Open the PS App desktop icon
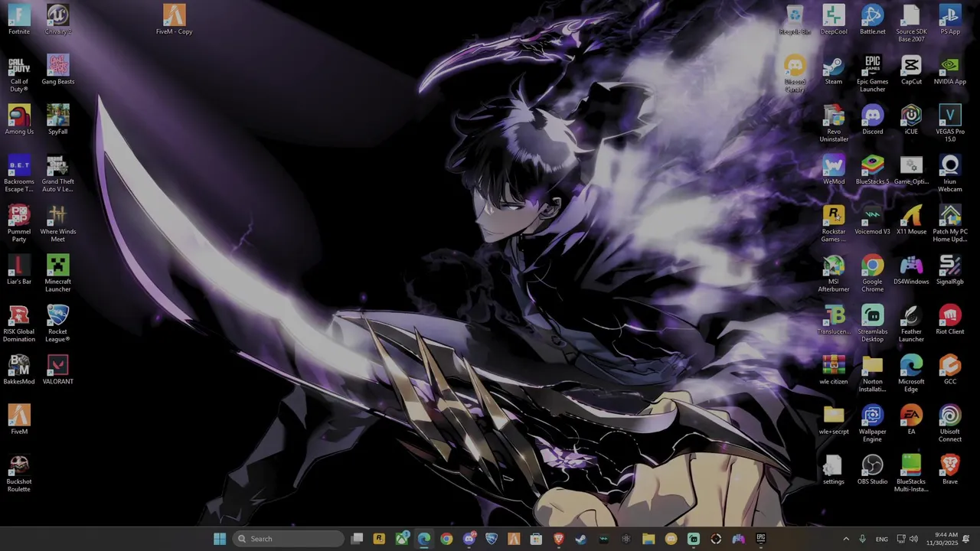 [x=950, y=19]
